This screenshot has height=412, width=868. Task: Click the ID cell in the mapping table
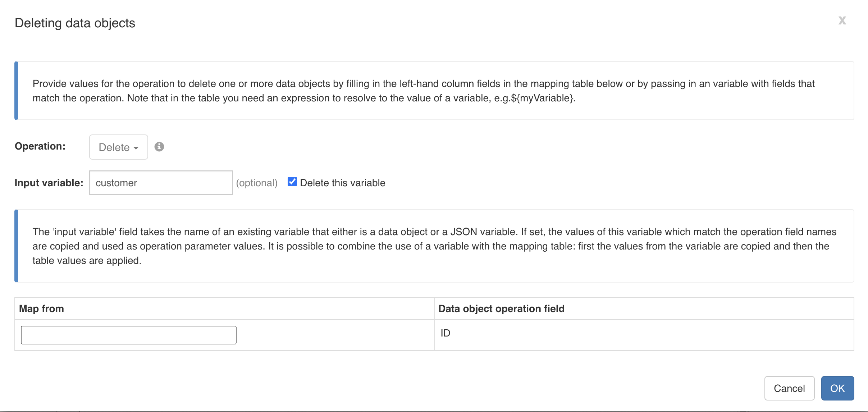446,333
